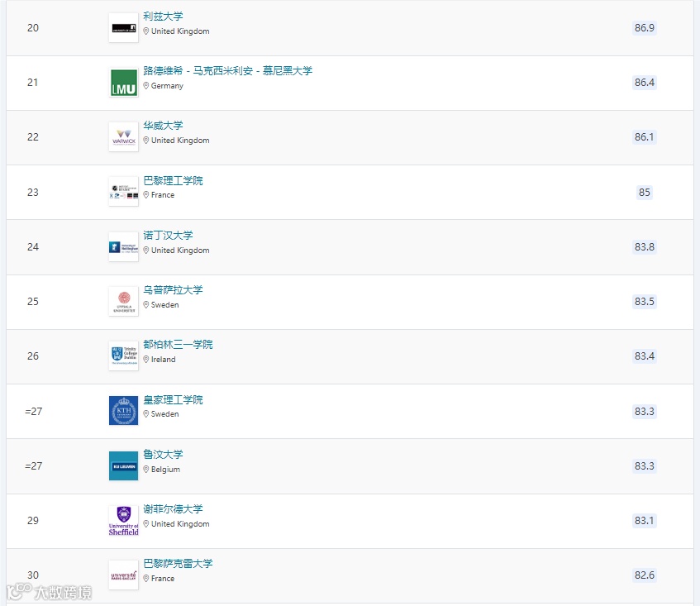Click Sweden under 乌普萨拉大学
Screen dimensions: 700x606
click(164, 305)
